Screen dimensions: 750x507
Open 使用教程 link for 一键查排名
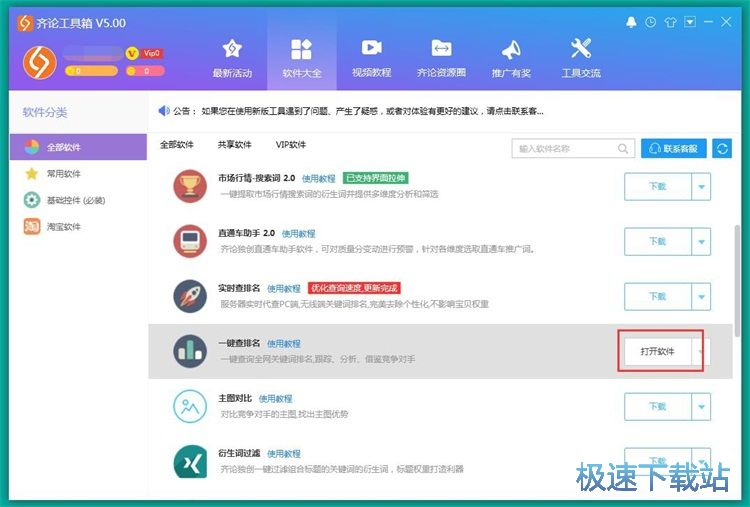coord(283,343)
